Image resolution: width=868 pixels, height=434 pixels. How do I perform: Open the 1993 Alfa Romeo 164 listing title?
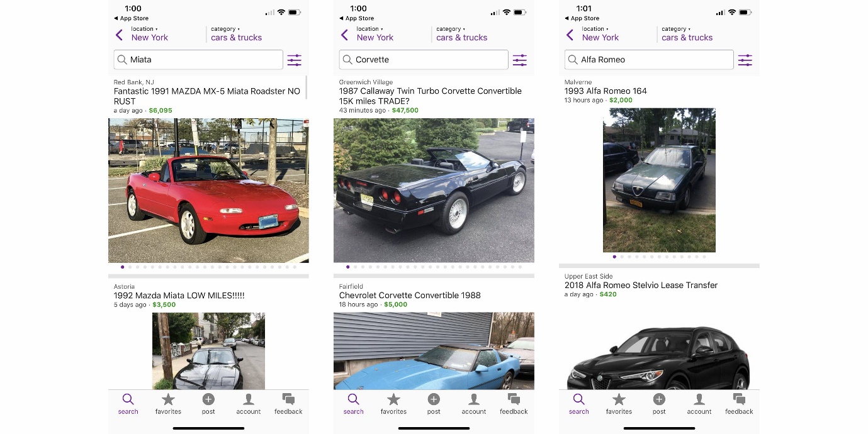click(x=606, y=91)
